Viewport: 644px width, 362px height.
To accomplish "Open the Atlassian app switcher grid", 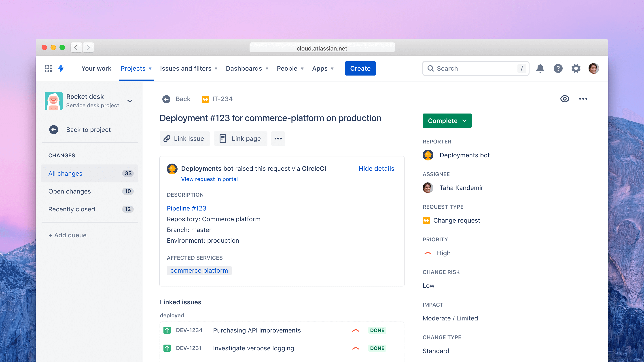I will [48, 68].
